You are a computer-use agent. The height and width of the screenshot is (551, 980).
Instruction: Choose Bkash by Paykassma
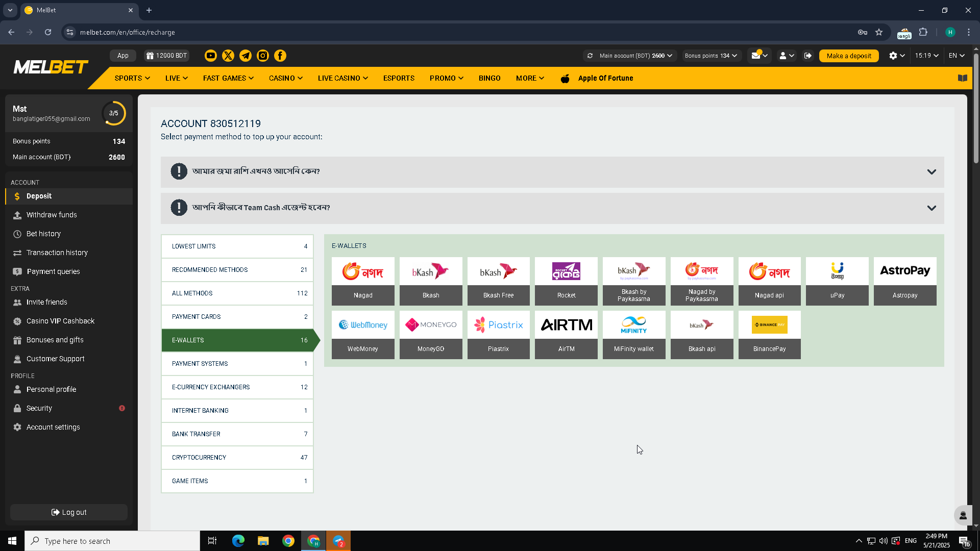pyautogui.click(x=634, y=281)
